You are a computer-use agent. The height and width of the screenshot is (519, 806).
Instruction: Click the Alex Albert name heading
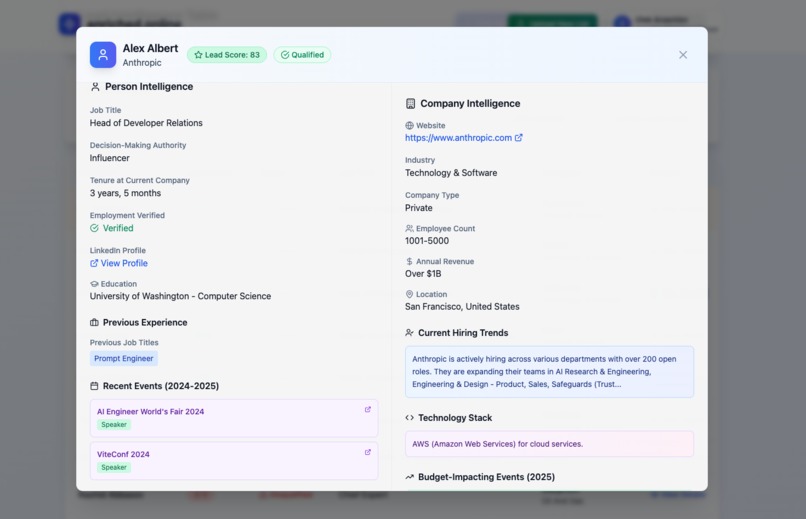point(150,48)
